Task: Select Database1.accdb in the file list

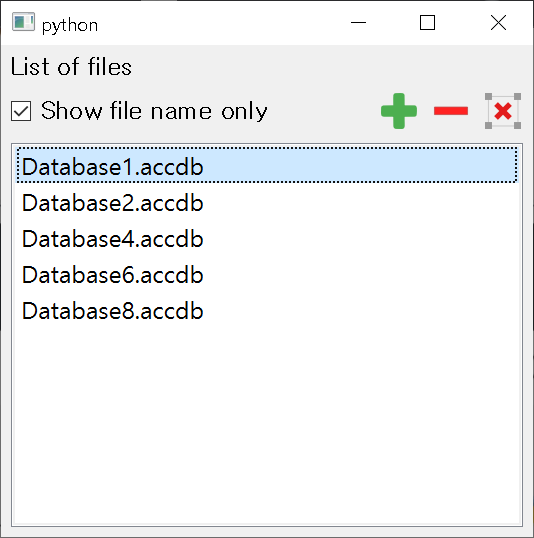Action: pos(267,165)
